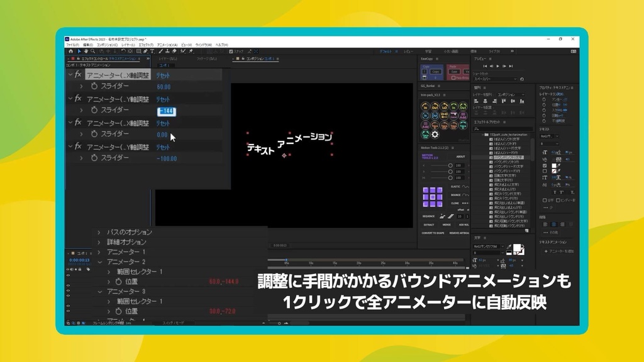644x362 pixels.
Task: Click the stopwatch next to the first スライダー
Action: (x=94, y=87)
